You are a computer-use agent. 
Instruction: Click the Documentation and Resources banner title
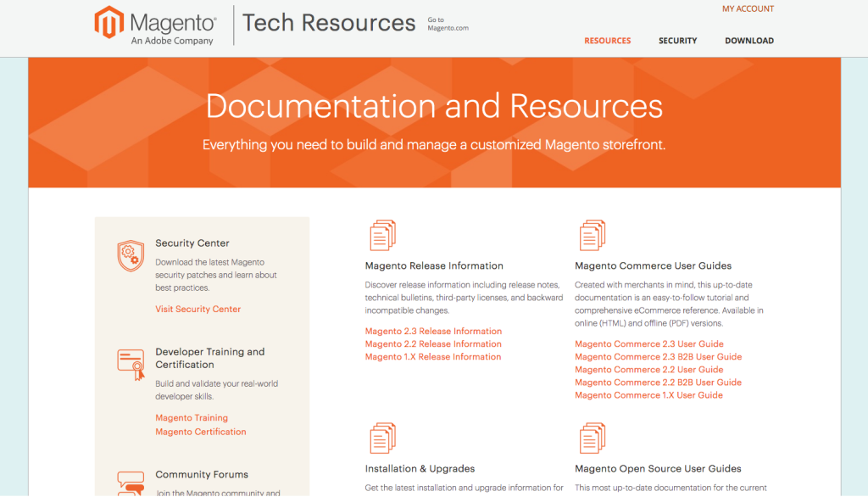[434, 106]
